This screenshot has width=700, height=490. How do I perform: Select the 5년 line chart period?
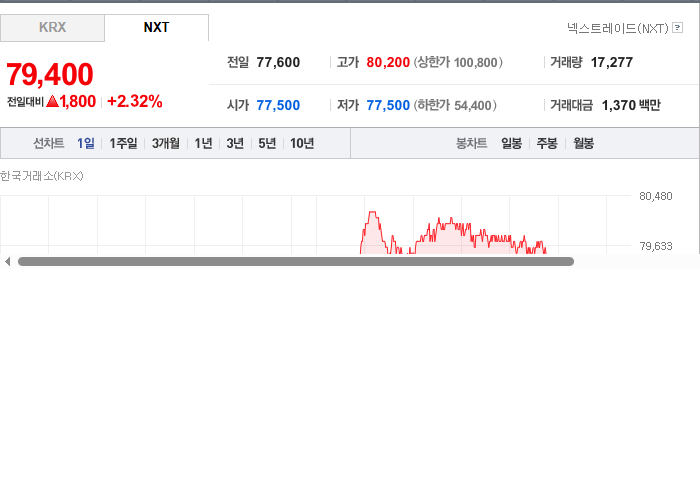[267, 143]
